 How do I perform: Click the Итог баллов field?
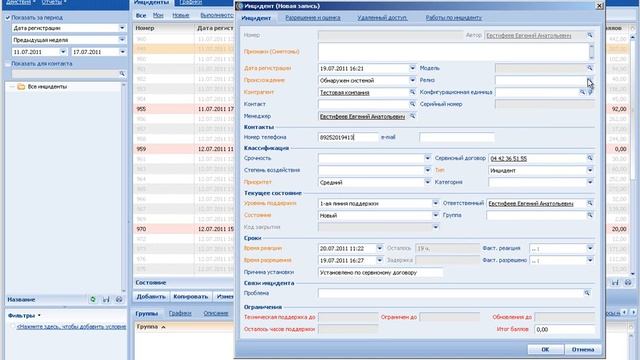(x=564, y=329)
